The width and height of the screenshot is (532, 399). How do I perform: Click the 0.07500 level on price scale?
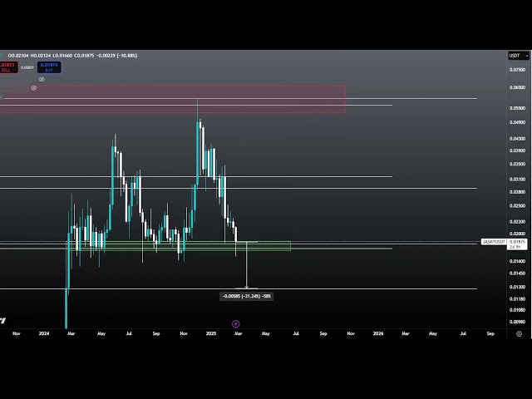pos(517,71)
